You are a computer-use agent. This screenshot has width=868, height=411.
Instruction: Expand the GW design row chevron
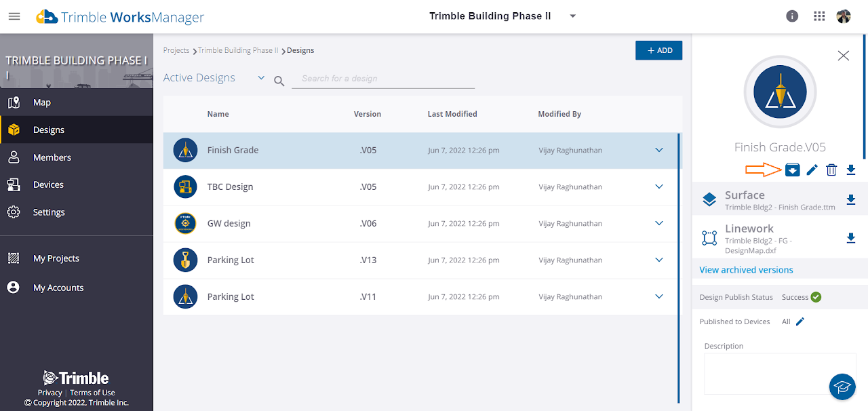(x=659, y=223)
